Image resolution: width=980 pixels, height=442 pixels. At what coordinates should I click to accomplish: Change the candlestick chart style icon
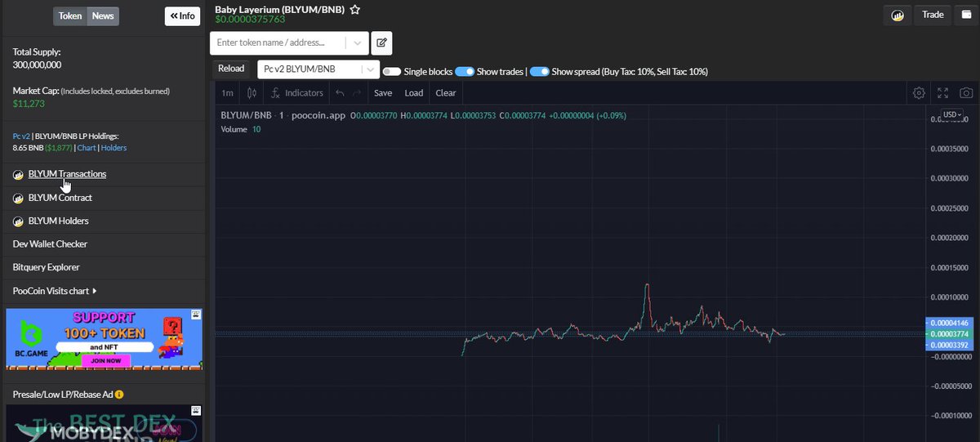pyautogui.click(x=252, y=93)
